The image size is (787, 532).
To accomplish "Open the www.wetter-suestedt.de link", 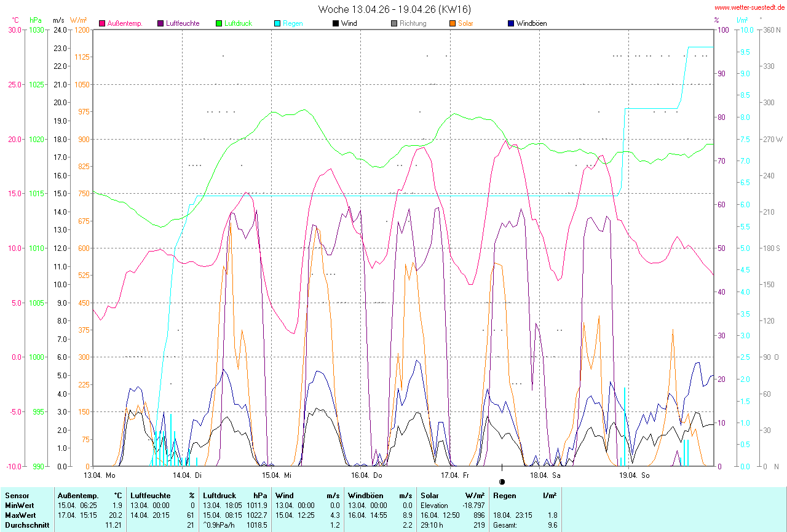I will pos(749,7).
